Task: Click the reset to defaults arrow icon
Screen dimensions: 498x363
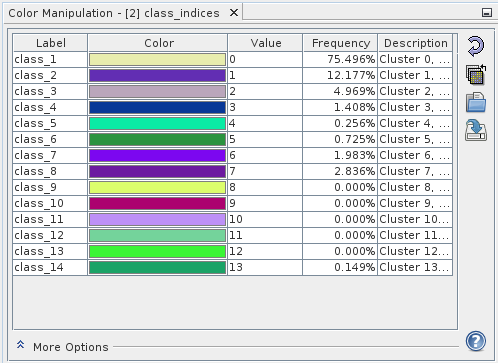Action: (x=476, y=46)
